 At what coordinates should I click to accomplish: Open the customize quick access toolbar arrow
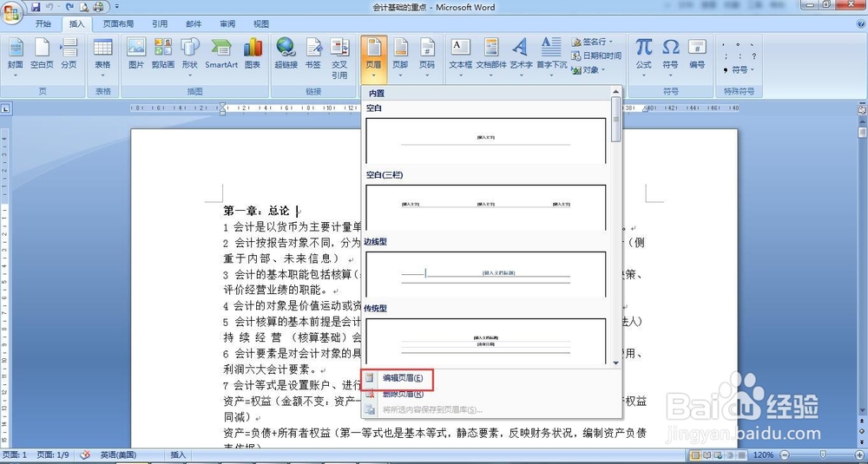pos(117,7)
